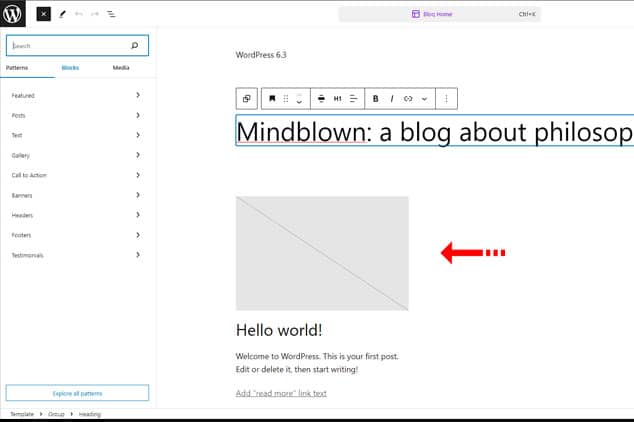The image size is (634, 422).
Task: Open the Posts patterns category
Action: tap(77, 115)
